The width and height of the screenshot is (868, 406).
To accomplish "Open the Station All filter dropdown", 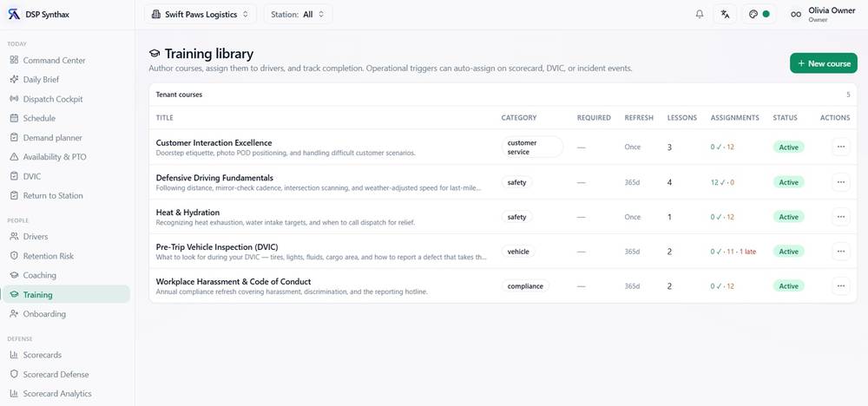I will coord(298,15).
